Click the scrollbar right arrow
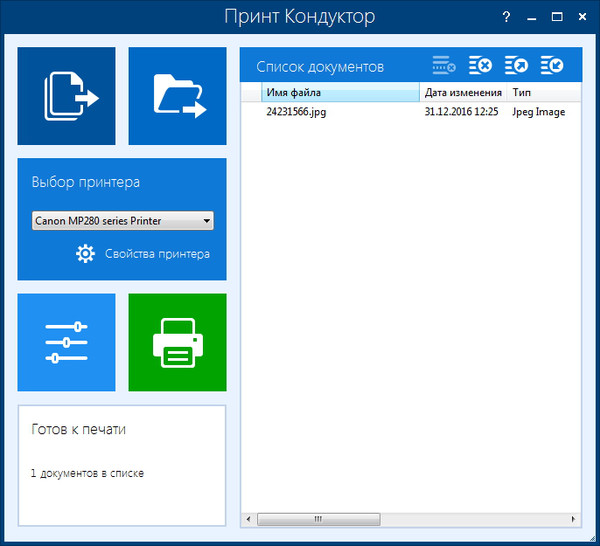Viewport: 600px width, 546px height. [572, 520]
